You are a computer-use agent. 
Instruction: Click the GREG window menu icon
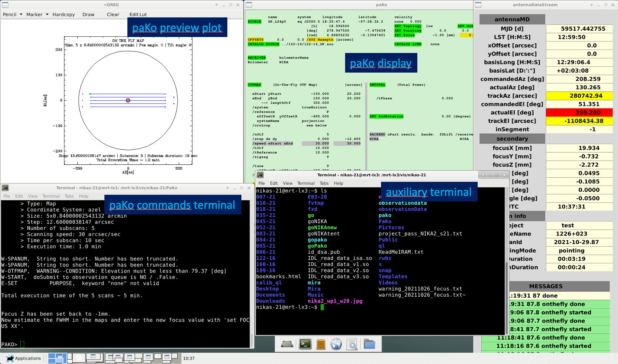(x=5, y=5)
